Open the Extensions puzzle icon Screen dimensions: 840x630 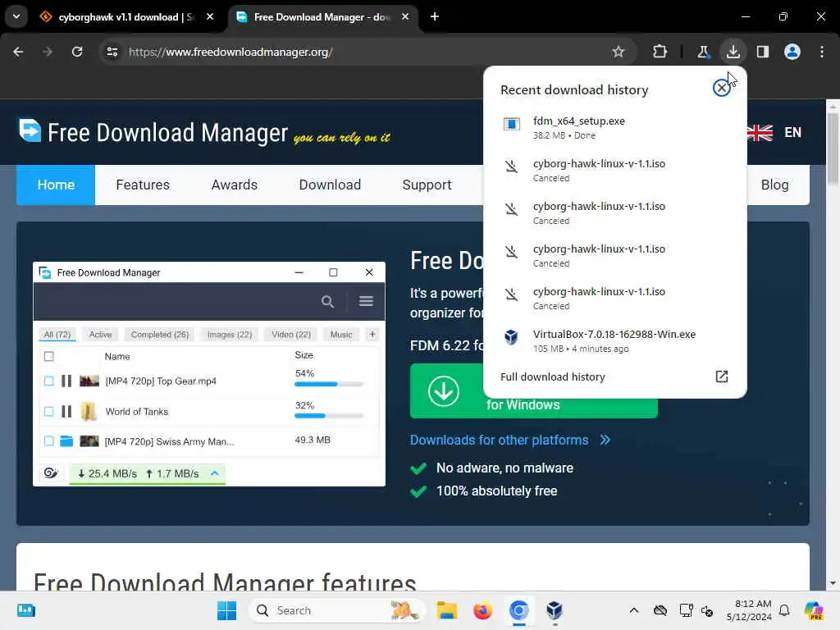[660, 52]
